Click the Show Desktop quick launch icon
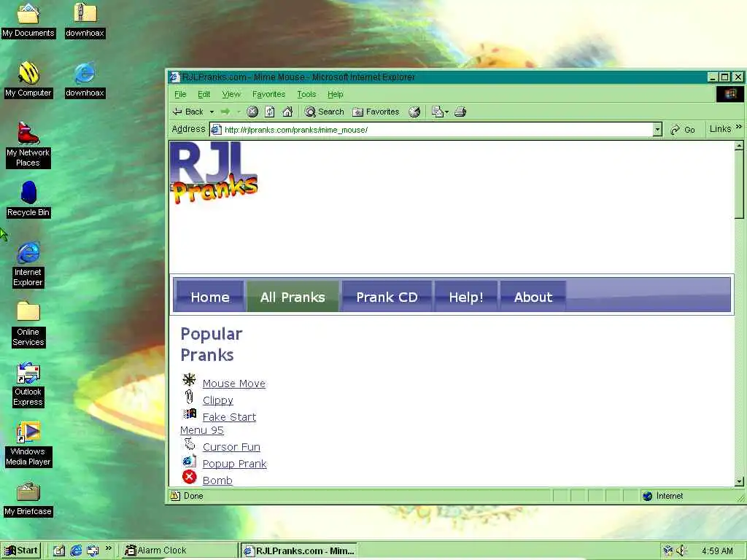The image size is (747, 560). (x=58, y=551)
